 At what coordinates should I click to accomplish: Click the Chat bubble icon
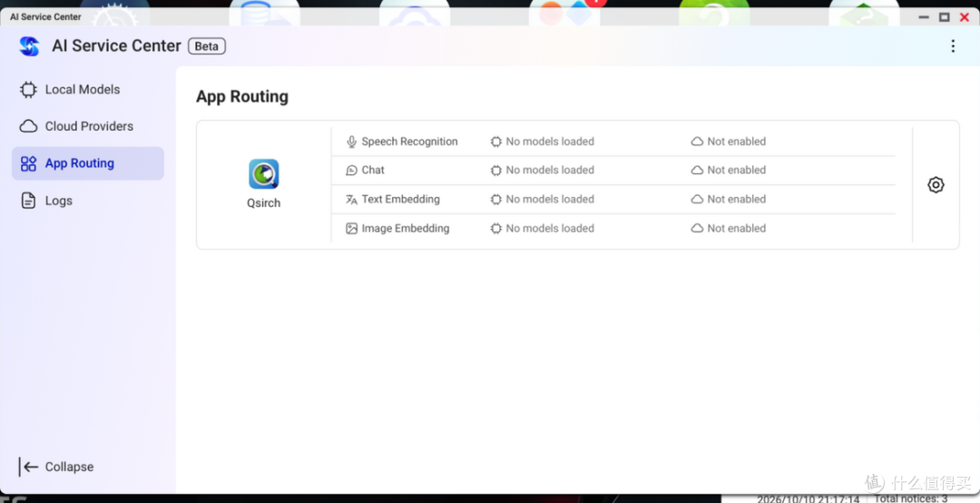[x=352, y=170]
